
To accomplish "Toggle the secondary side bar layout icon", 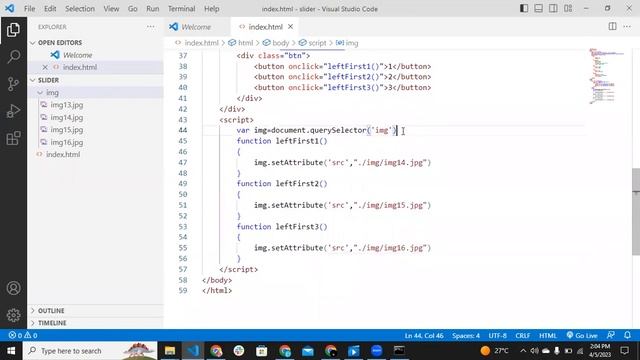I will pos(553,9).
